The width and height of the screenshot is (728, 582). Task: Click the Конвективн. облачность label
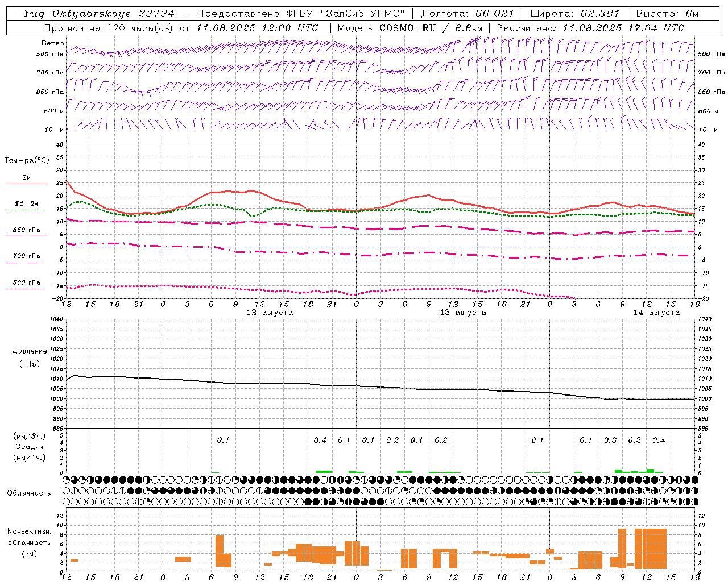[29, 537]
